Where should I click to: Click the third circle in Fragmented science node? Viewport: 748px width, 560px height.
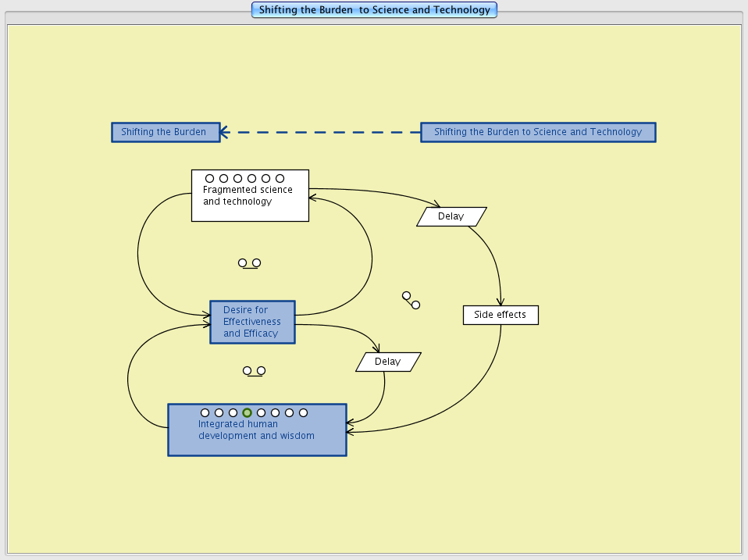[237, 179]
